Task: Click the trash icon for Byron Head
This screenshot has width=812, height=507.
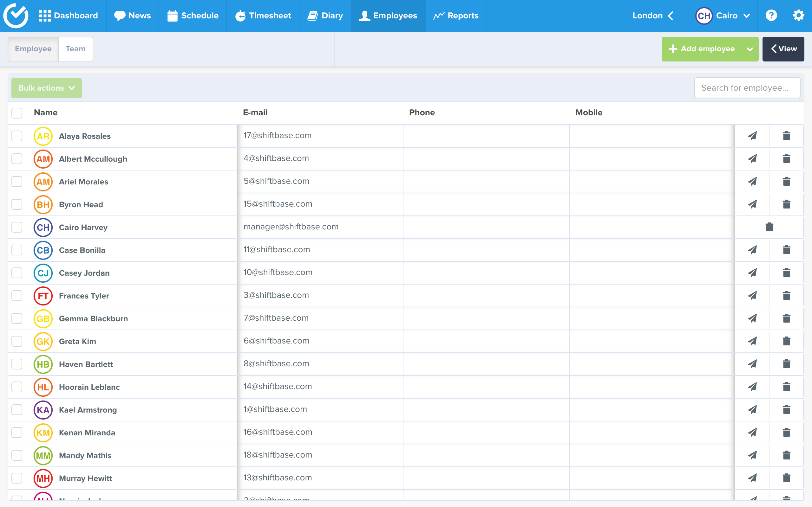Action: (x=786, y=204)
